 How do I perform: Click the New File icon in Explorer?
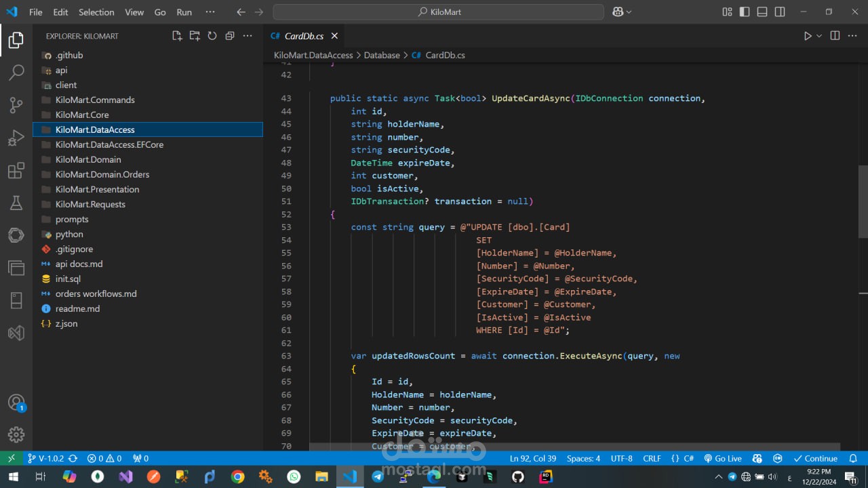click(177, 36)
